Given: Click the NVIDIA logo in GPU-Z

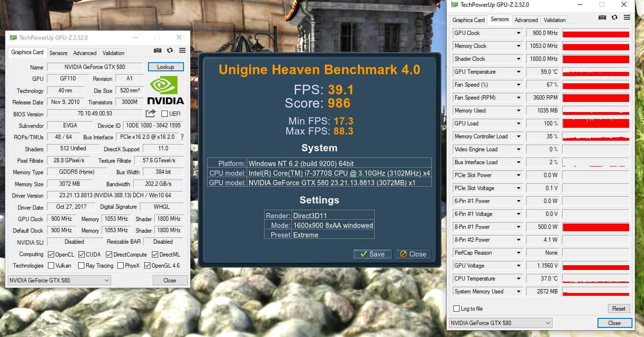Looking at the screenshot, I should (x=165, y=90).
